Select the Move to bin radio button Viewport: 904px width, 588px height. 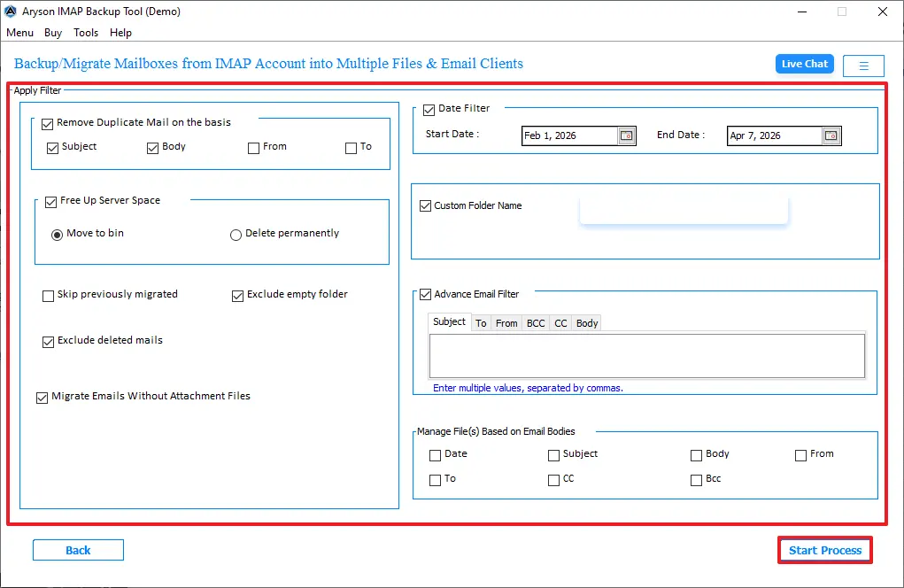coord(57,235)
